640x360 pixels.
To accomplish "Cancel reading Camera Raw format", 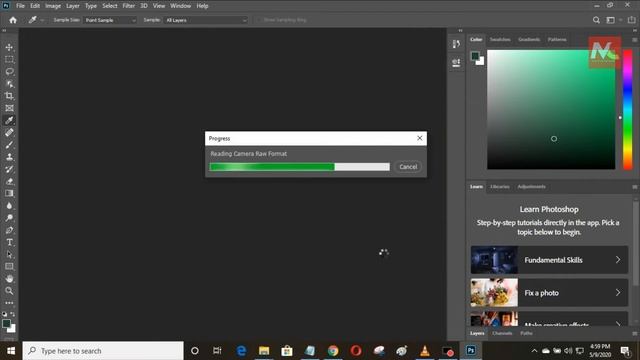I will pos(408,167).
